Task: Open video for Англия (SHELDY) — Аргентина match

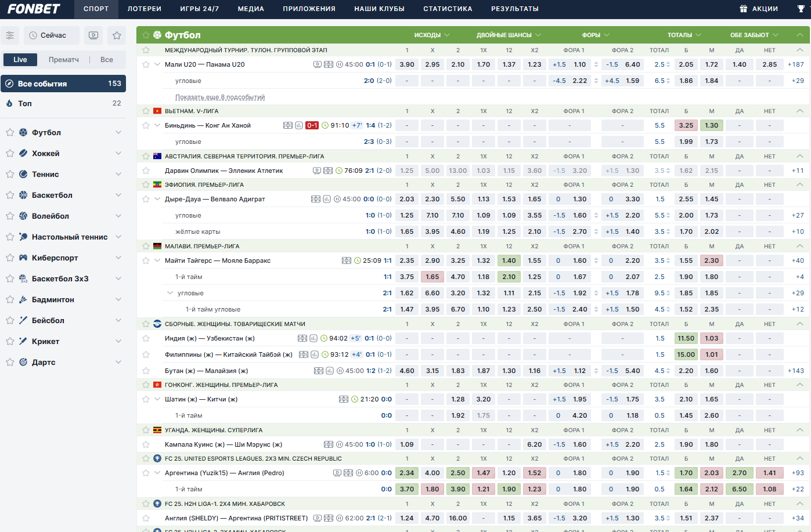Action: click(x=318, y=518)
